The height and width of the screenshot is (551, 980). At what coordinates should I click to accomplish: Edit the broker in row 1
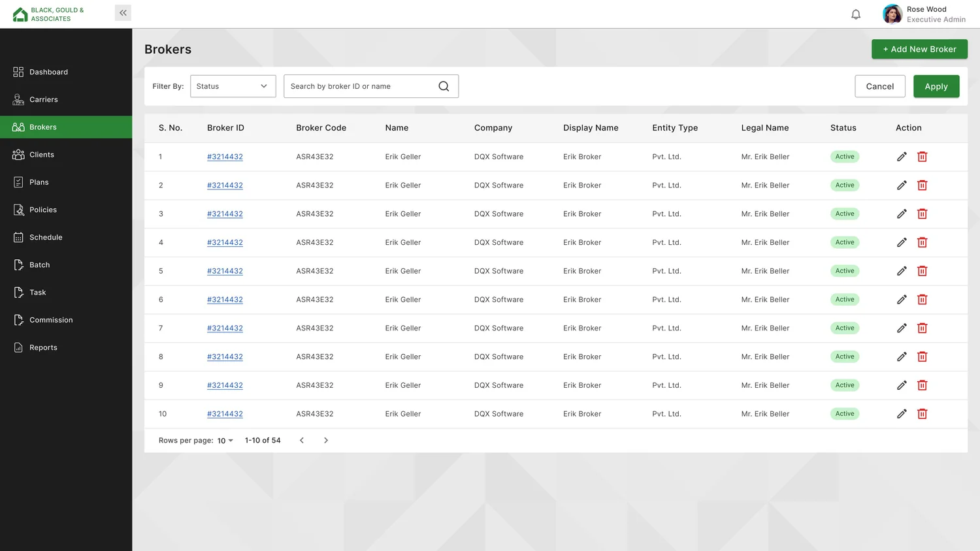point(902,157)
